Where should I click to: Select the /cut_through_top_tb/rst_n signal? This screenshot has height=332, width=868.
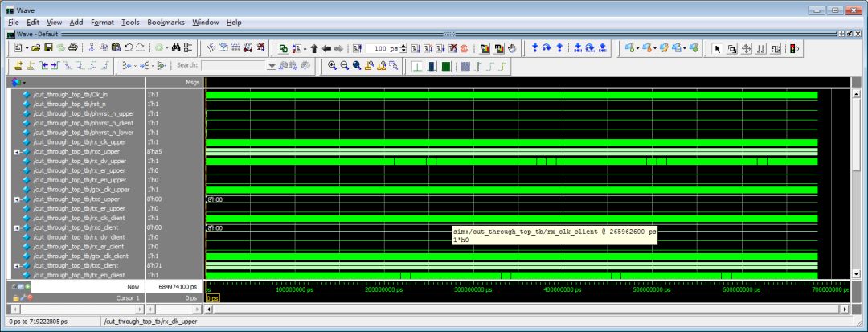tap(70, 104)
